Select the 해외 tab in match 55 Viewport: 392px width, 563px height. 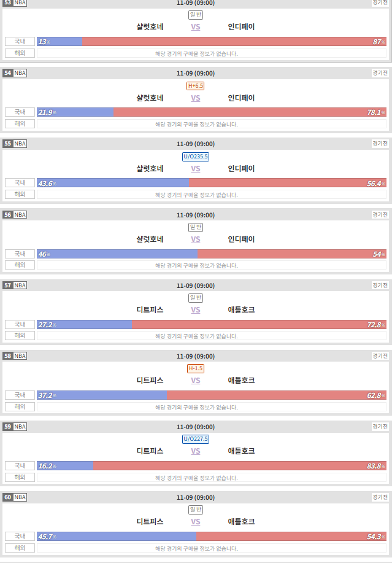click(x=20, y=194)
